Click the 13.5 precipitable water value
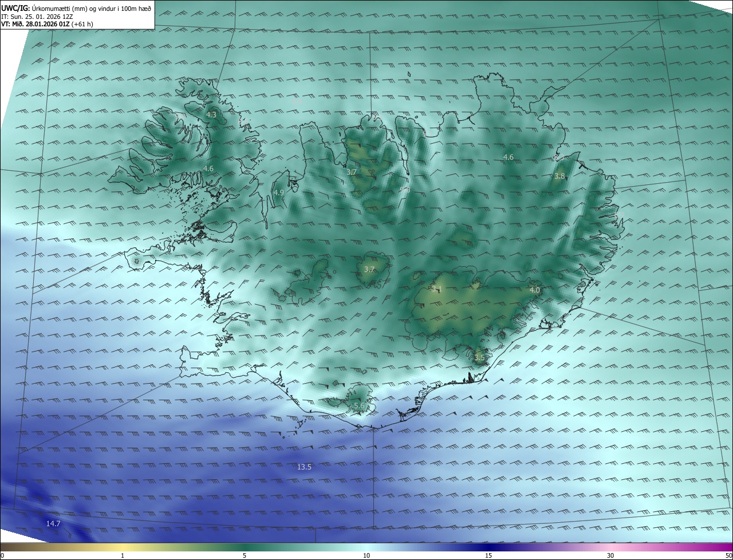Screen dimensions: 733x560 [304, 467]
